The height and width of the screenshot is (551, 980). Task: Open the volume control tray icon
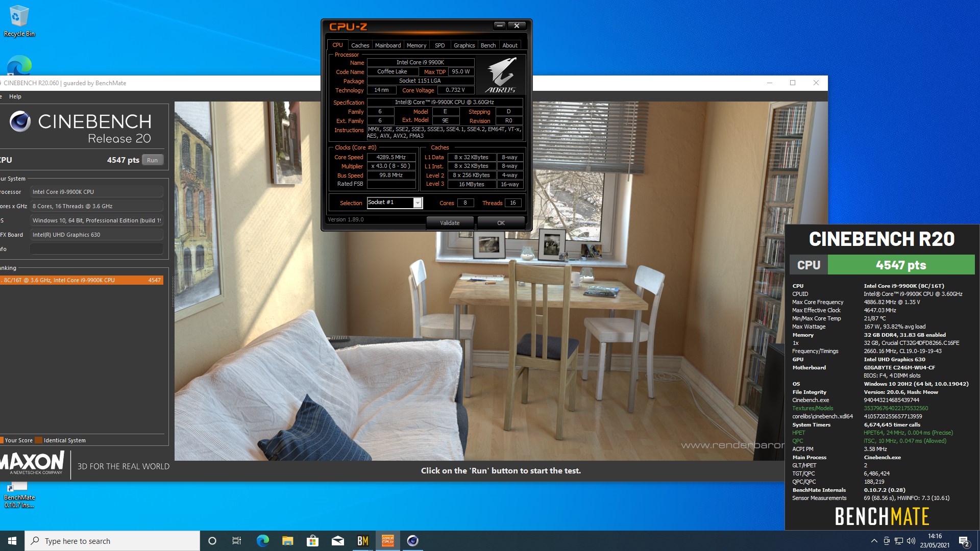(x=911, y=541)
